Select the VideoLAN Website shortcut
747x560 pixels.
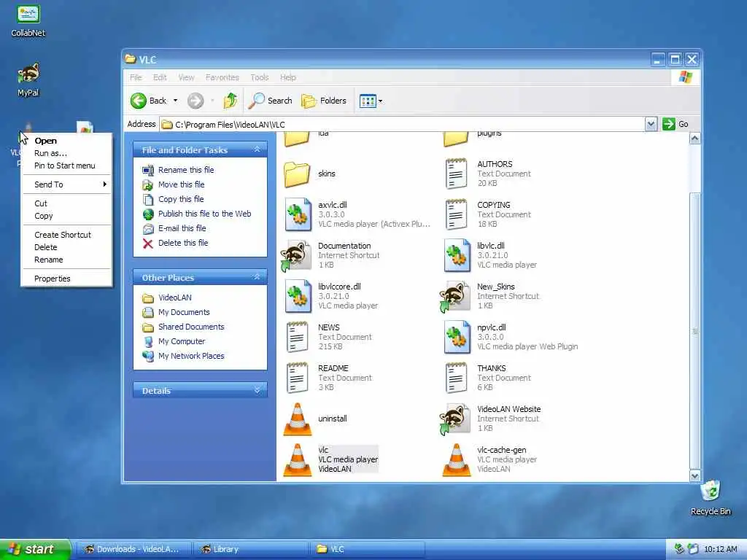(x=490, y=419)
